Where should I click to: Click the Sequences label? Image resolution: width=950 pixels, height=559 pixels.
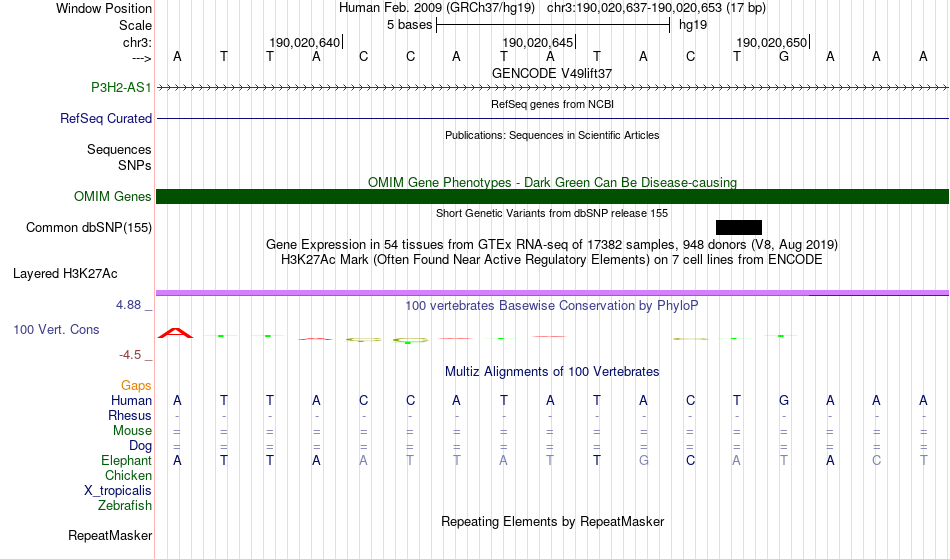click(119, 150)
